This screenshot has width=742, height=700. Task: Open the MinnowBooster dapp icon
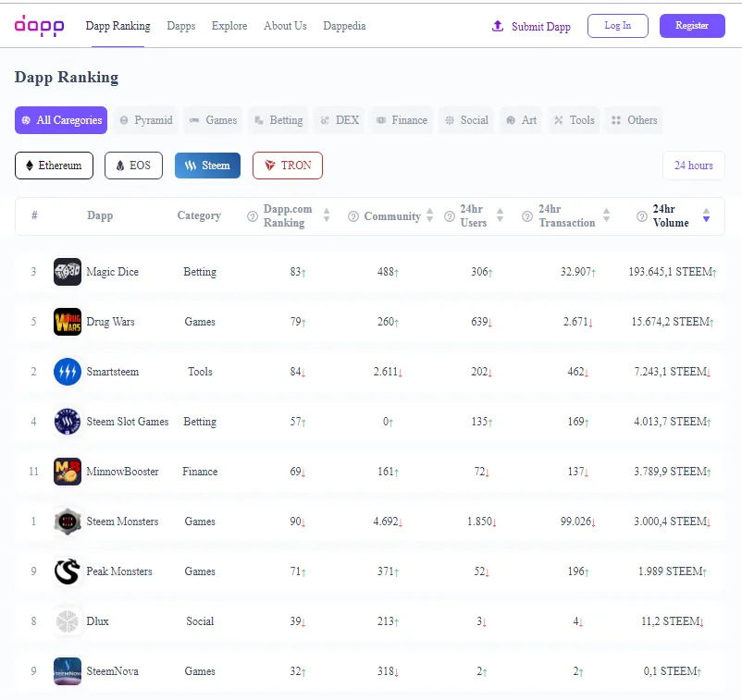click(x=68, y=471)
